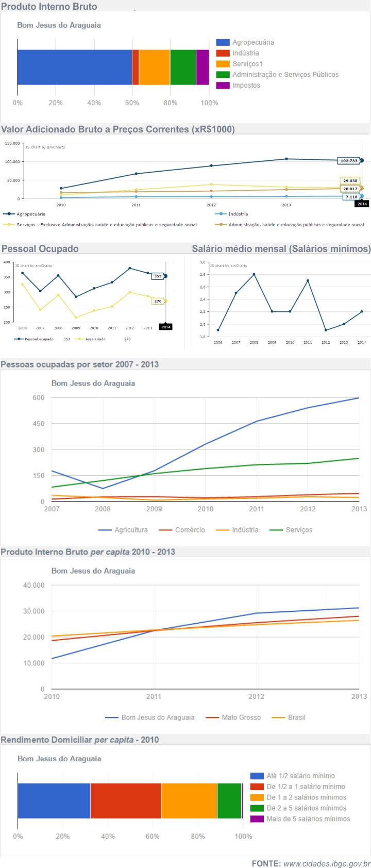
Task: Select Serviços legend entry in sector chart
Action: [x=291, y=530]
